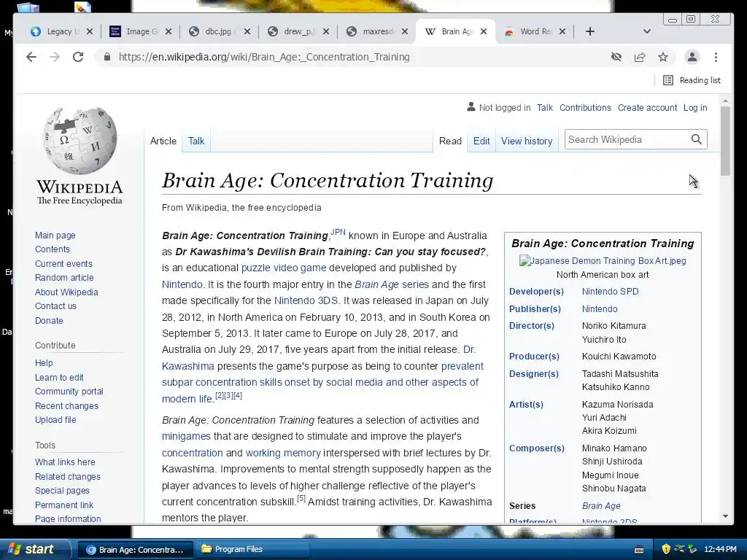Select the Article tab
Viewport: 747px width, 560px height.
[163, 141]
